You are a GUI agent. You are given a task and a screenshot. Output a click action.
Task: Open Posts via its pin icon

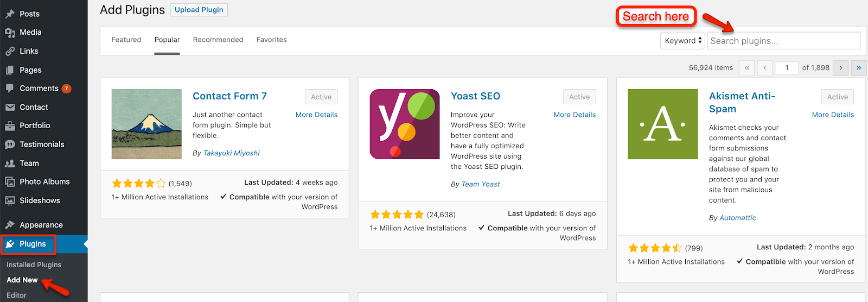(10, 14)
